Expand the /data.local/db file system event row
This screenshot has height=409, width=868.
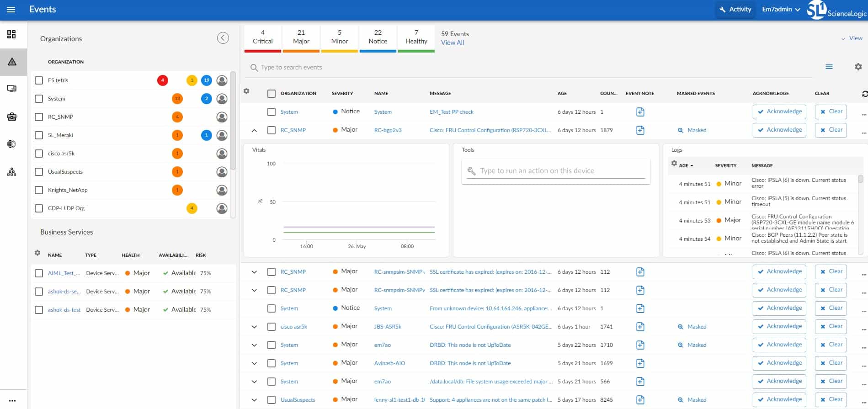(255, 382)
